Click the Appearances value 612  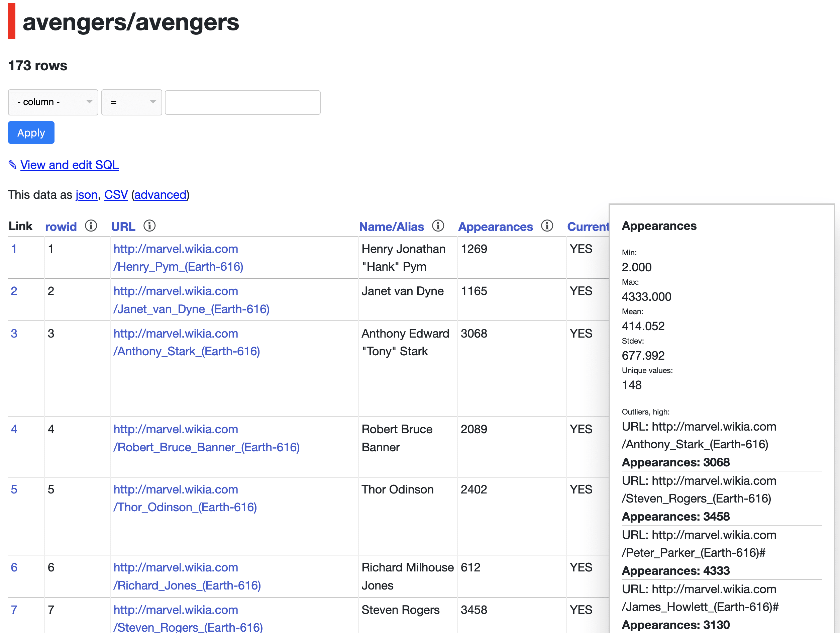point(470,567)
